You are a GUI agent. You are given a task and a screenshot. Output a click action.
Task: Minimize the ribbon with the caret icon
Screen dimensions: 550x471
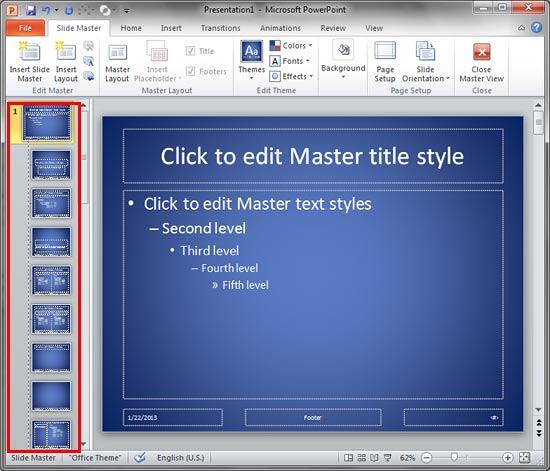tap(522, 28)
